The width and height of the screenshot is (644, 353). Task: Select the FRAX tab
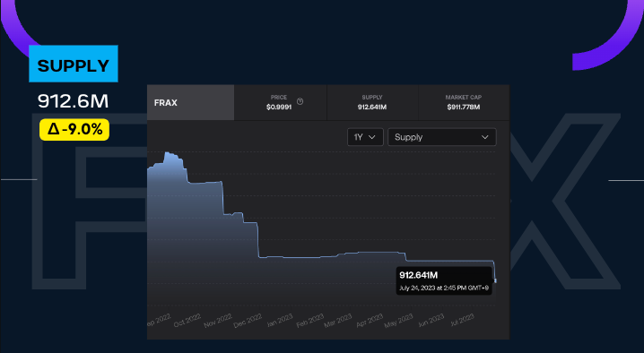point(190,103)
